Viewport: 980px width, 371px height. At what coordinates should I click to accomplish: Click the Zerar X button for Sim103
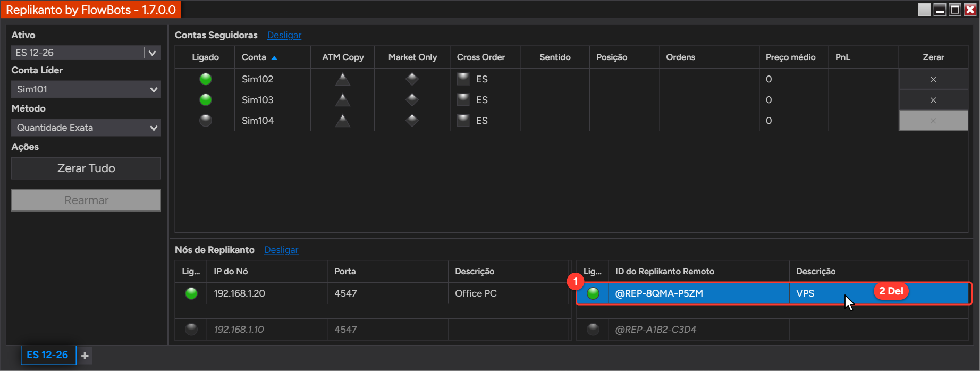(x=933, y=100)
